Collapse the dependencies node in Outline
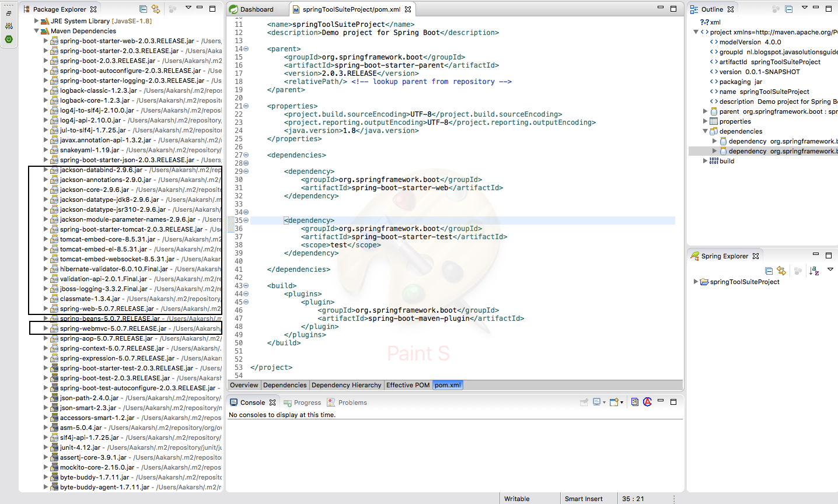The height and width of the screenshot is (504, 838). pos(705,131)
